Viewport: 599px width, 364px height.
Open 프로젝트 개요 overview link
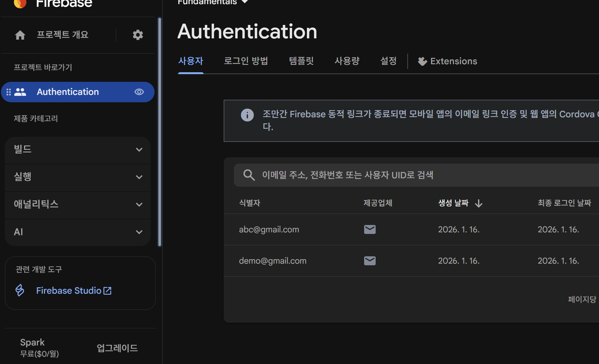[x=62, y=35]
